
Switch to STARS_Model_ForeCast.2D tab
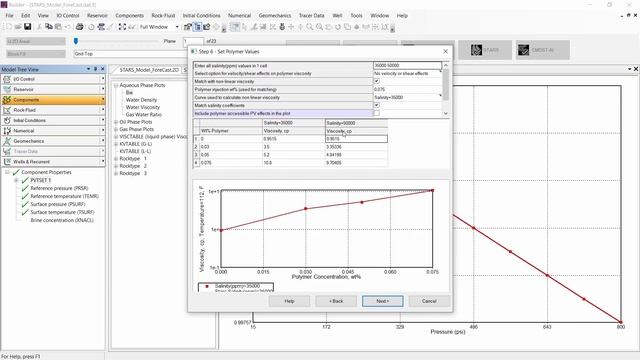click(x=149, y=70)
